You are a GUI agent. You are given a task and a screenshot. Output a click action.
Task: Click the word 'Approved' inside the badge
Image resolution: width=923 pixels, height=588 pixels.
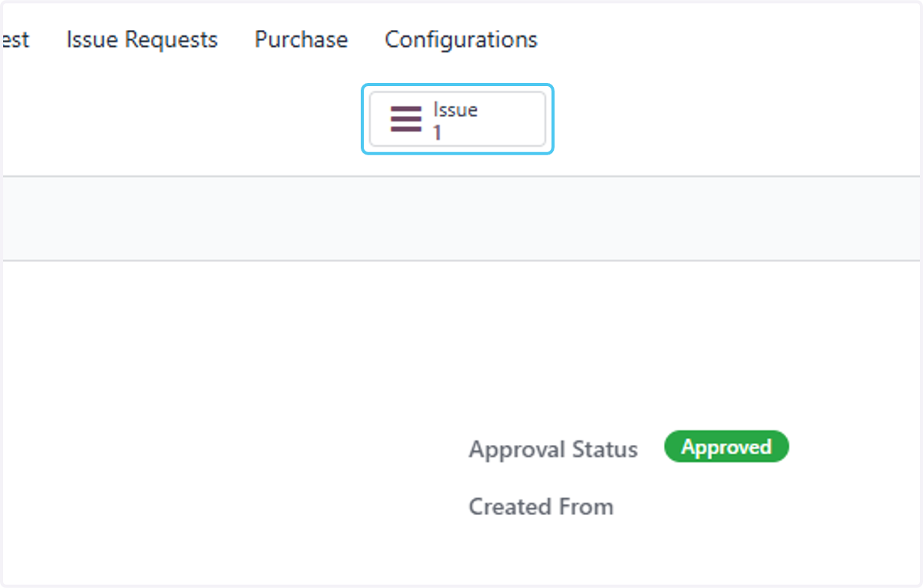point(726,447)
